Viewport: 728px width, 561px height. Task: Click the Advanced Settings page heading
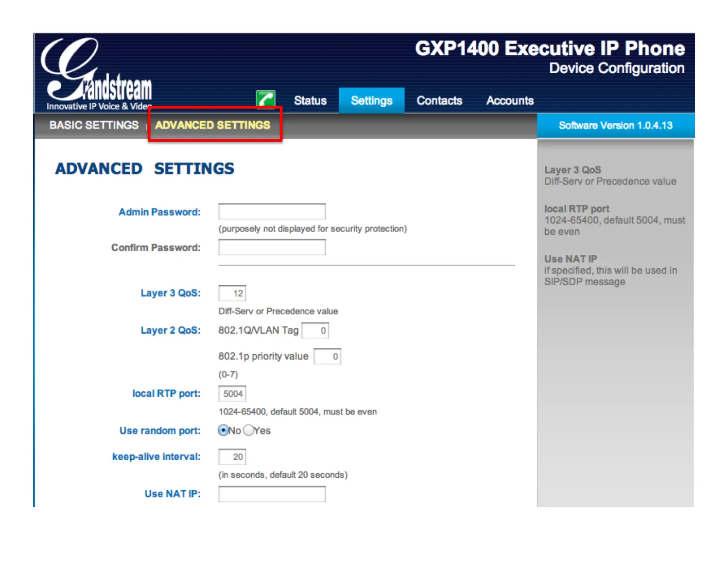[145, 169]
